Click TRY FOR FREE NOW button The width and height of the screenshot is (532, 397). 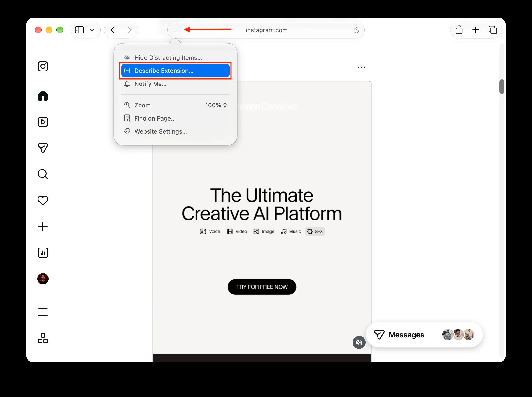coord(262,287)
